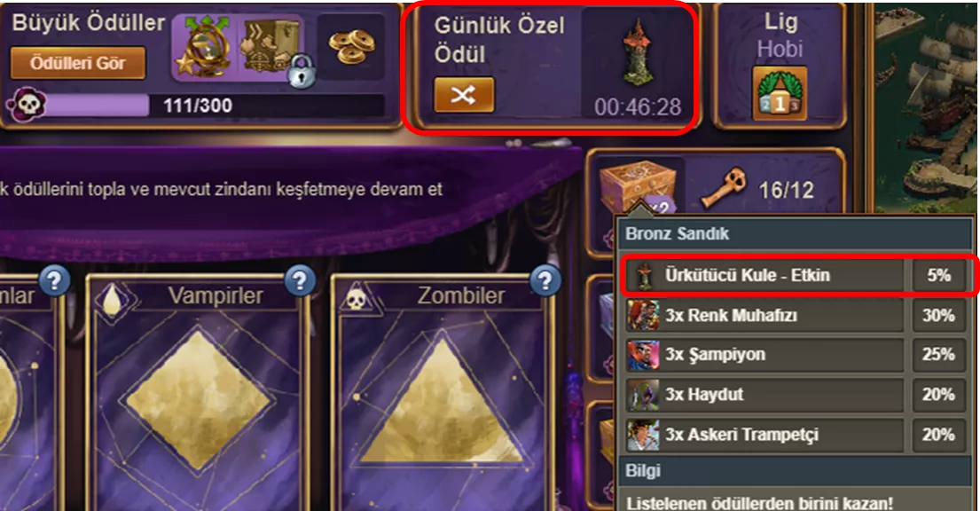The height and width of the screenshot is (511, 980).
Task: Click the Lig podium icon
Action: pos(780,94)
